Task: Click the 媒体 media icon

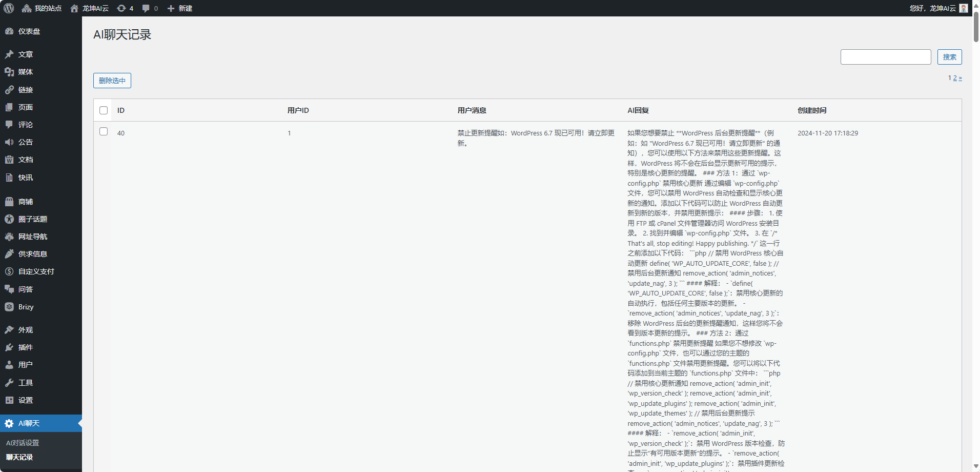Action: pyautogui.click(x=9, y=72)
